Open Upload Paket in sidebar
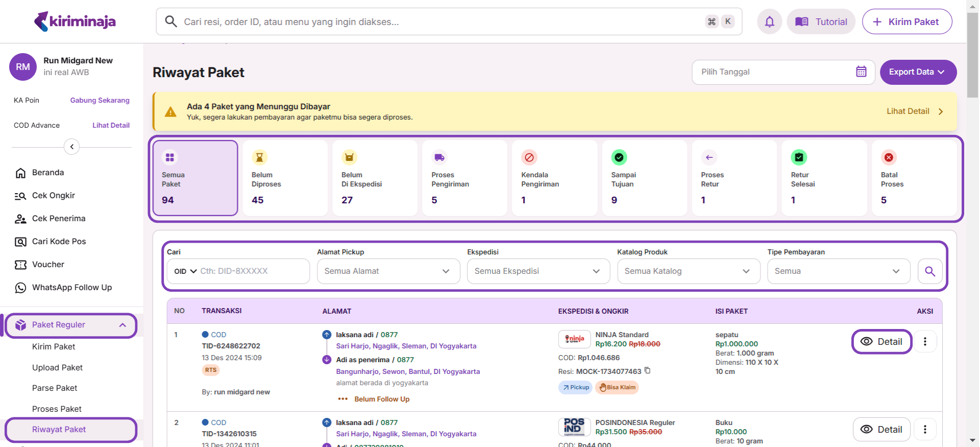 pos(57,368)
